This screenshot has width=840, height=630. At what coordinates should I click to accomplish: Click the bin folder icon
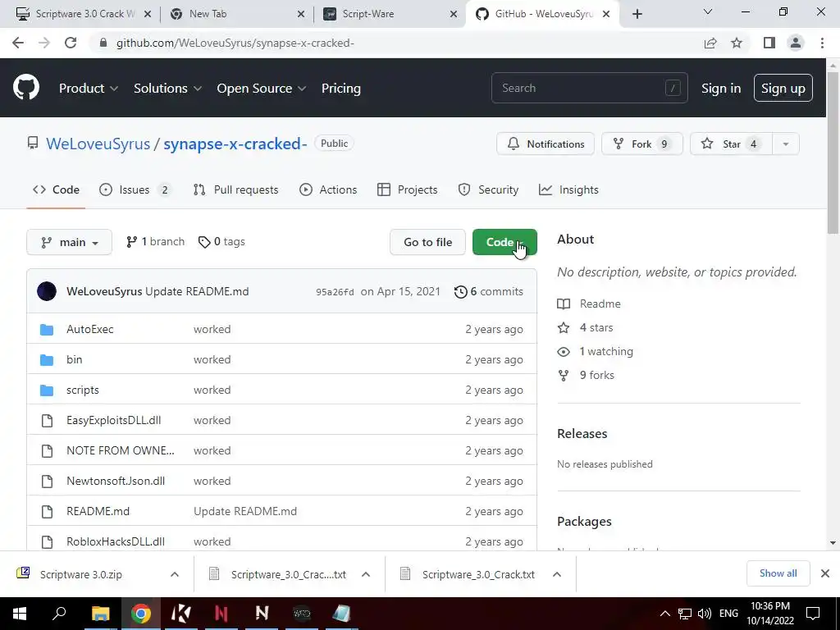(47, 359)
